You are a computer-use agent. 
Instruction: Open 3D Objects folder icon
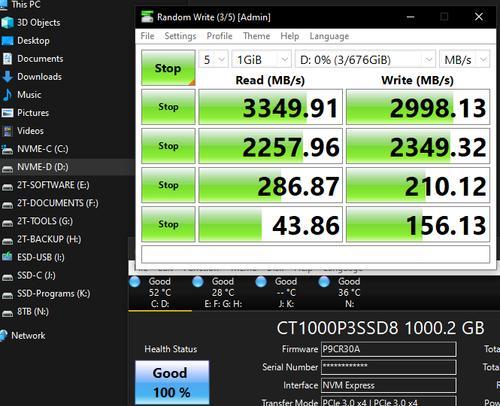[x=7, y=23]
